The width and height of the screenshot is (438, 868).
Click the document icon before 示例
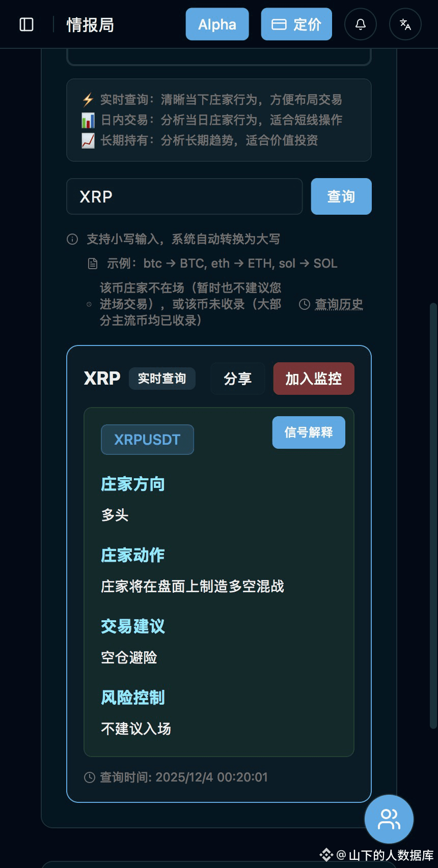(93, 264)
